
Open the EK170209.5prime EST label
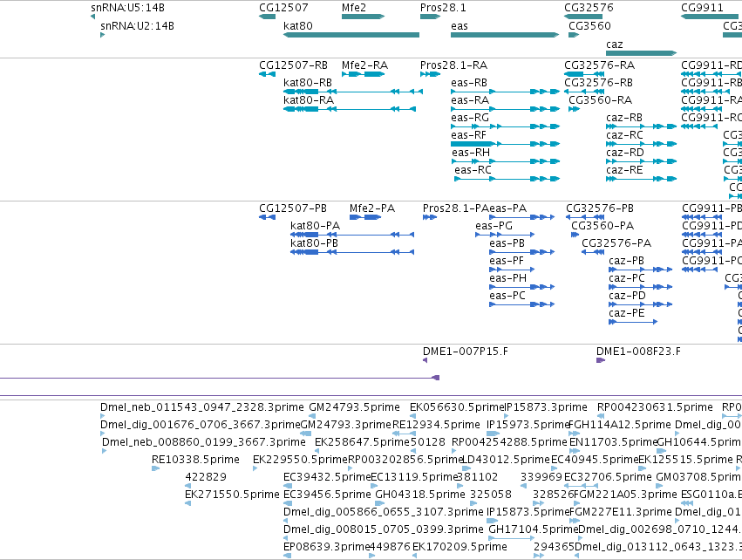tap(459, 547)
